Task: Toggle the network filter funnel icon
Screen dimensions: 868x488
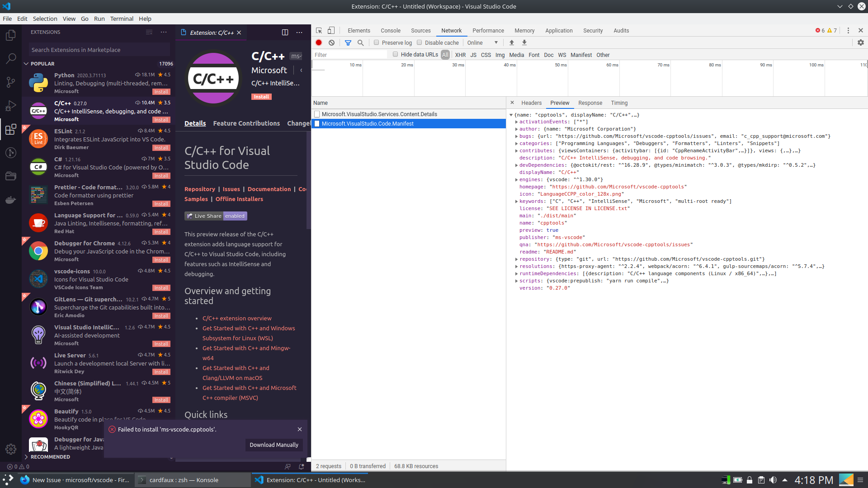Action: tap(348, 42)
